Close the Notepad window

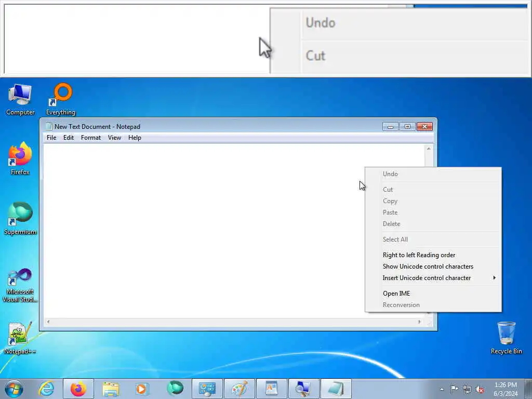424,127
